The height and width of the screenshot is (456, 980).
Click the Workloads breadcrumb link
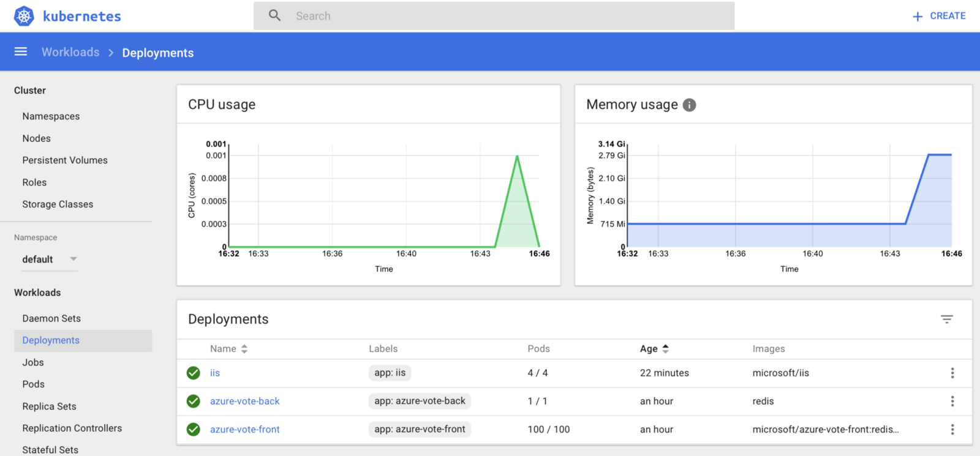click(70, 52)
